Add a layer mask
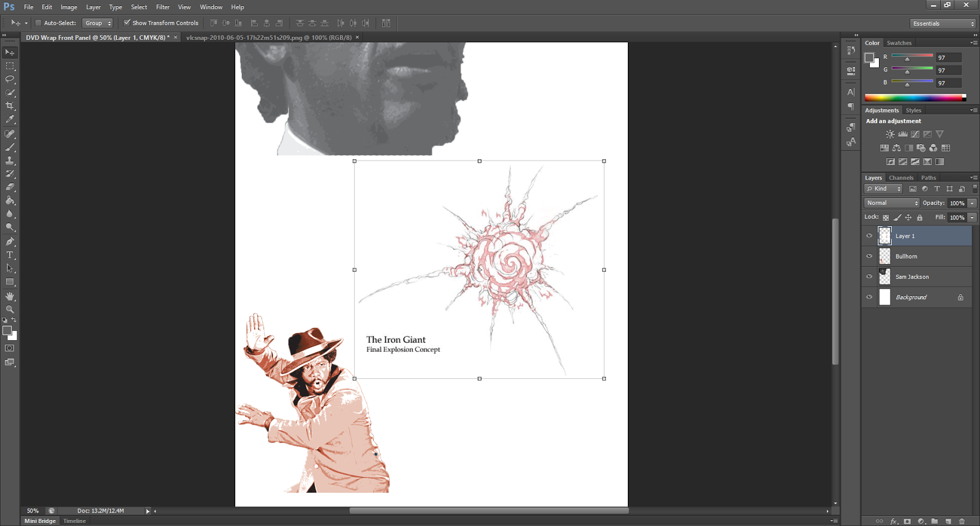 [x=907, y=521]
